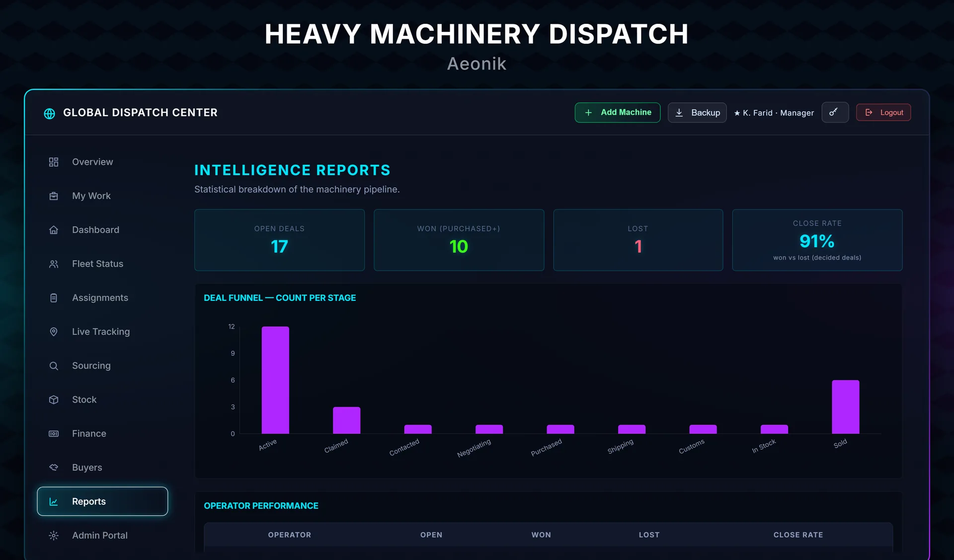954x560 pixels.
Task: Click the Buyers handshake icon
Action: pos(54,468)
